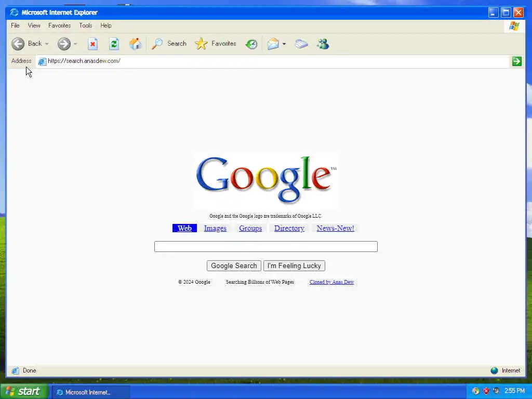The height and width of the screenshot is (399, 532).
Task: Open the Favorites menu
Action: tap(59, 25)
